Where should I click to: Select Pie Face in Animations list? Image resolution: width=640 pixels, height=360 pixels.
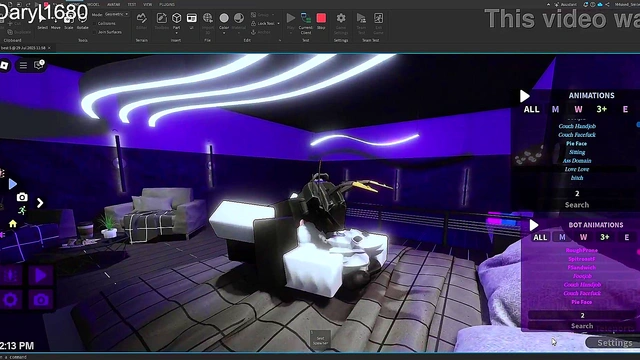[x=576, y=144]
